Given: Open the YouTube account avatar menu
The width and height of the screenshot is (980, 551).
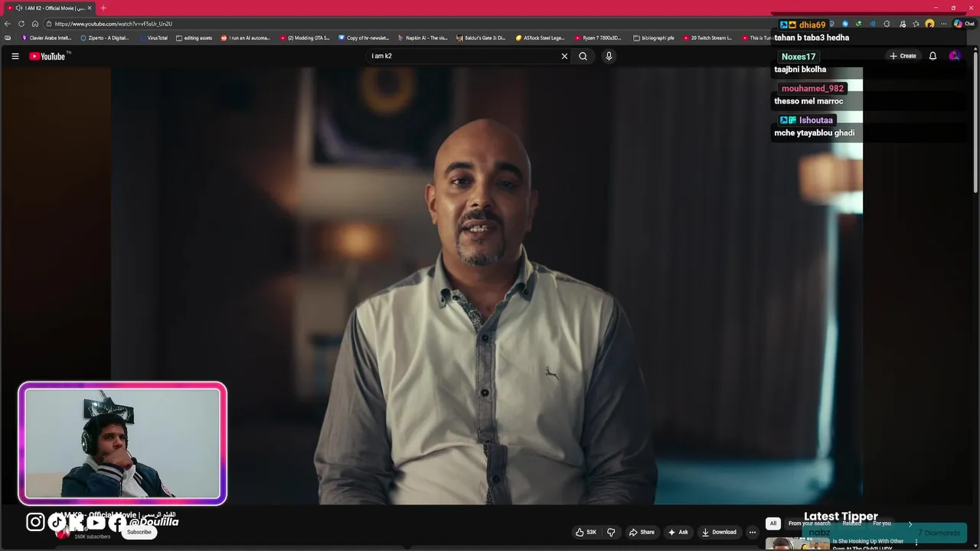Looking at the screenshot, I should (x=954, y=56).
